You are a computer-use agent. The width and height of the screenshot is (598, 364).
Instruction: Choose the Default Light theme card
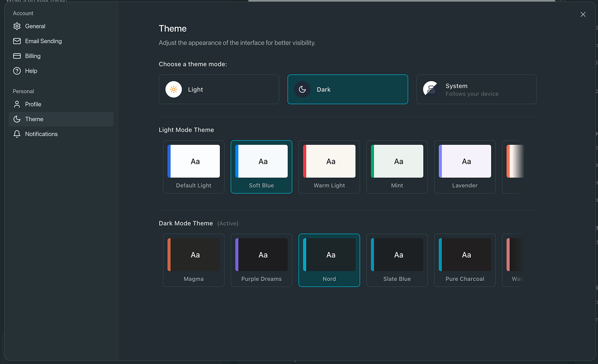click(x=194, y=167)
